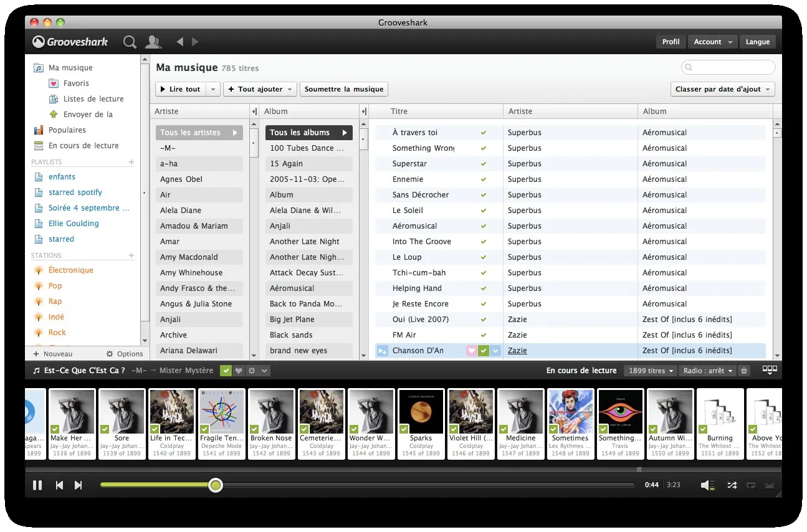The height and width of the screenshot is (532, 807).
Task: Open the Radio : arrêt dropdown
Action: point(708,371)
